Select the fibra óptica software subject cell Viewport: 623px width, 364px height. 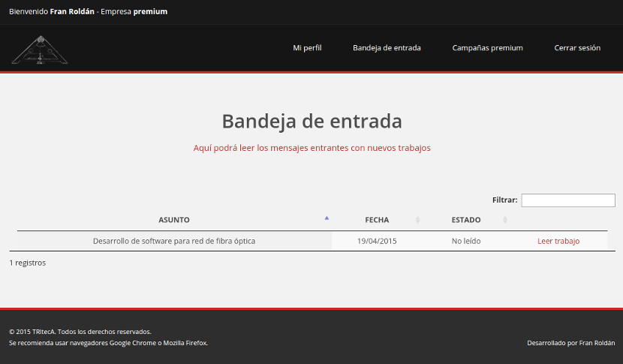(x=174, y=241)
